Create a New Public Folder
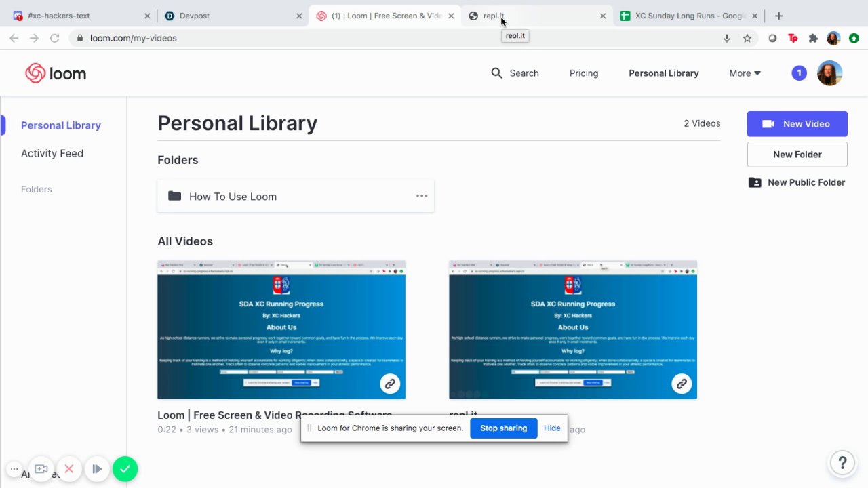This screenshot has height=488, width=868. [x=797, y=182]
